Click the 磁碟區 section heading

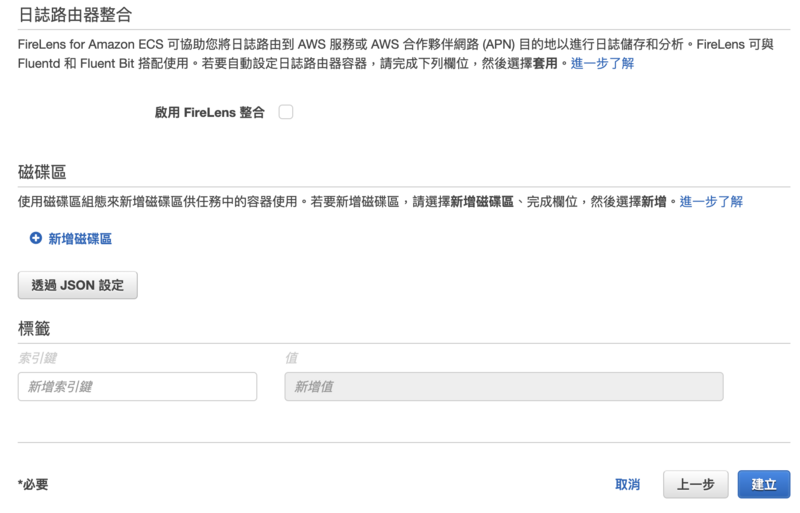pyautogui.click(x=42, y=172)
